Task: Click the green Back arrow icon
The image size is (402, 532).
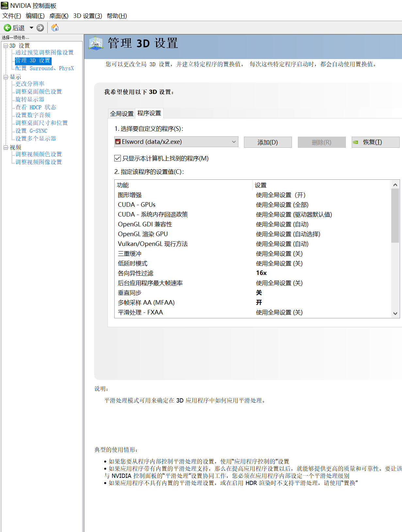Action: pos(7,28)
